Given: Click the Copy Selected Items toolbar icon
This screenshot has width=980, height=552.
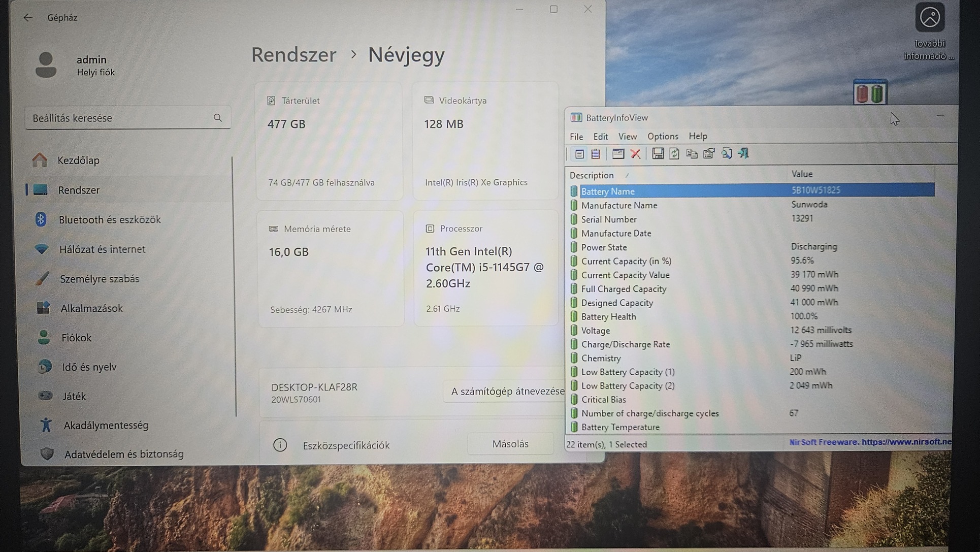Looking at the screenshot, I should tap(692, 154).
